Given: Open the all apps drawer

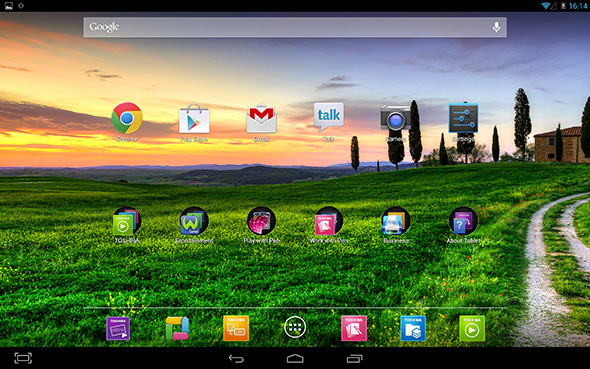Looking at the screenshot, I should [295, 328].
